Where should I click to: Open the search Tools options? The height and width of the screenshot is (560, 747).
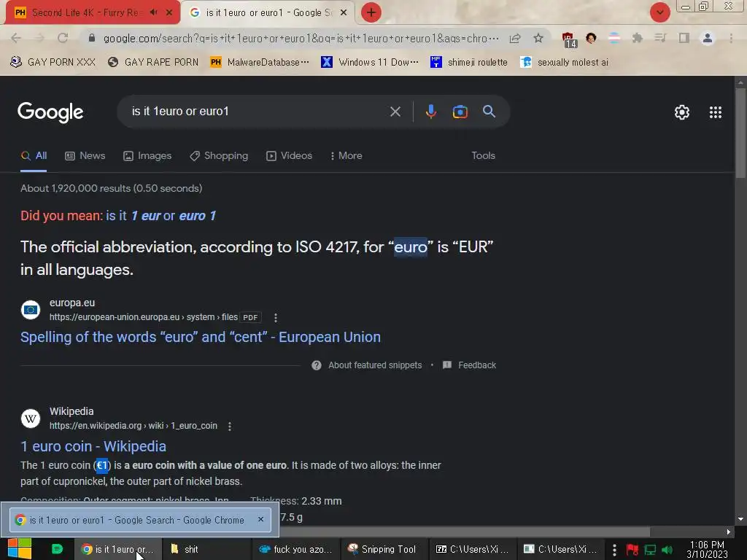point(483,156)
